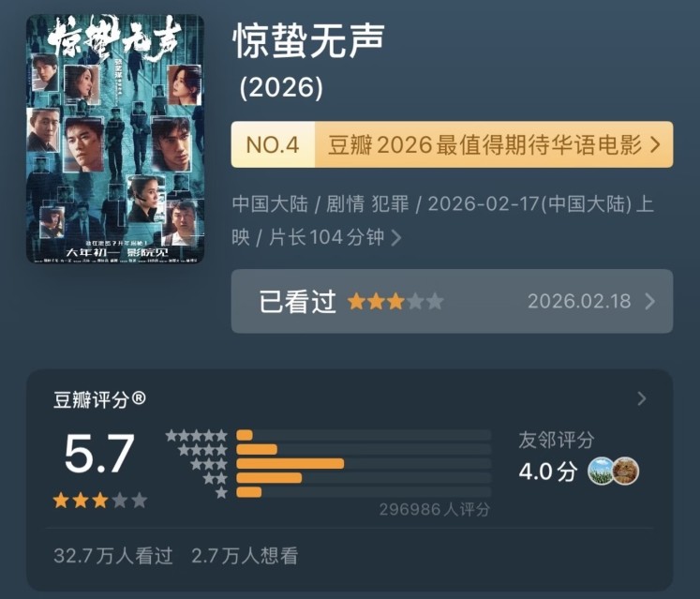The height and width of the screenshot is (599, 700).
Task: Open 豆瓣2026最值得期待华语电影 list chevron
Action: point(655,144)
